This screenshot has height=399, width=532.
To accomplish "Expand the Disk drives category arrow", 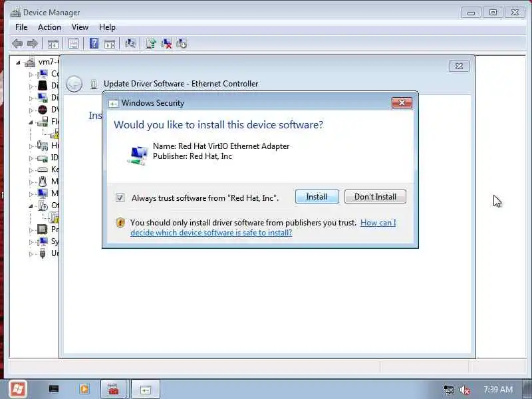I will [x=31, y=86].
